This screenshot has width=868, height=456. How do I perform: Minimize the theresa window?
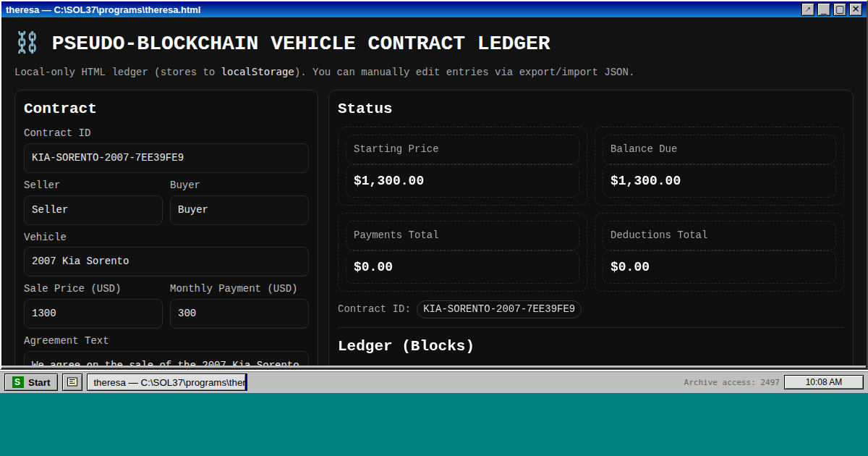[x=824, y=9]
